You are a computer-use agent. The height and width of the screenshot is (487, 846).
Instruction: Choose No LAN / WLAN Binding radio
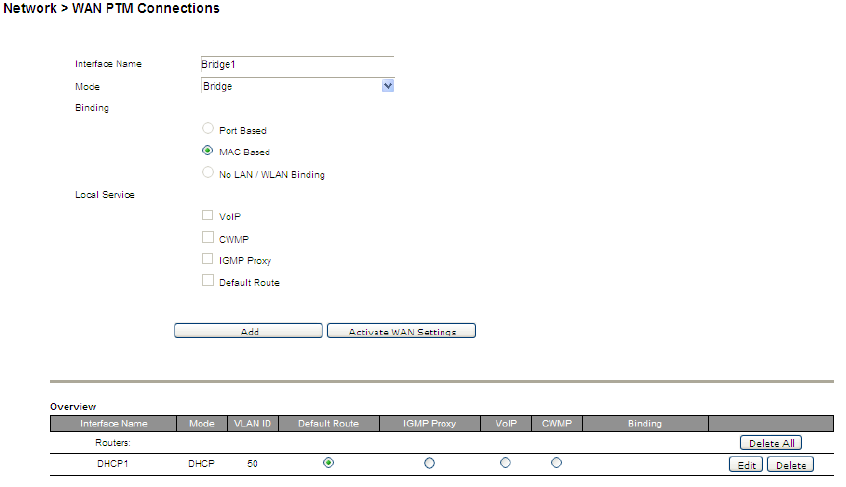click(208, 173)
